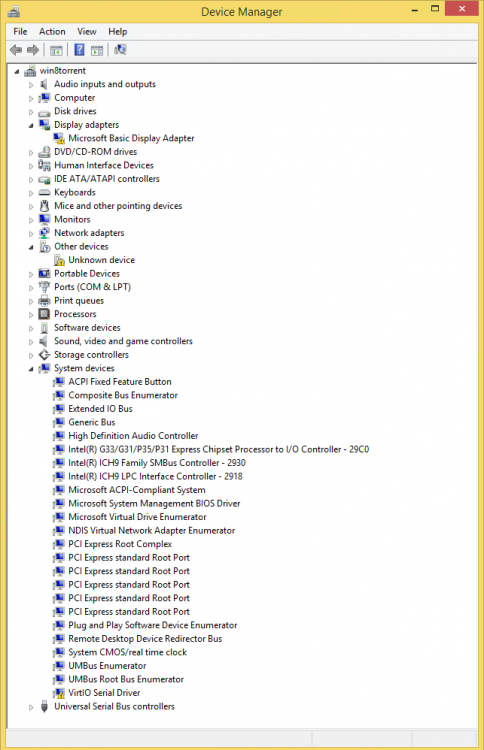
Task: Expand the IDE ATA/ATAPI controllers arrow
Action: click(31, 179)
